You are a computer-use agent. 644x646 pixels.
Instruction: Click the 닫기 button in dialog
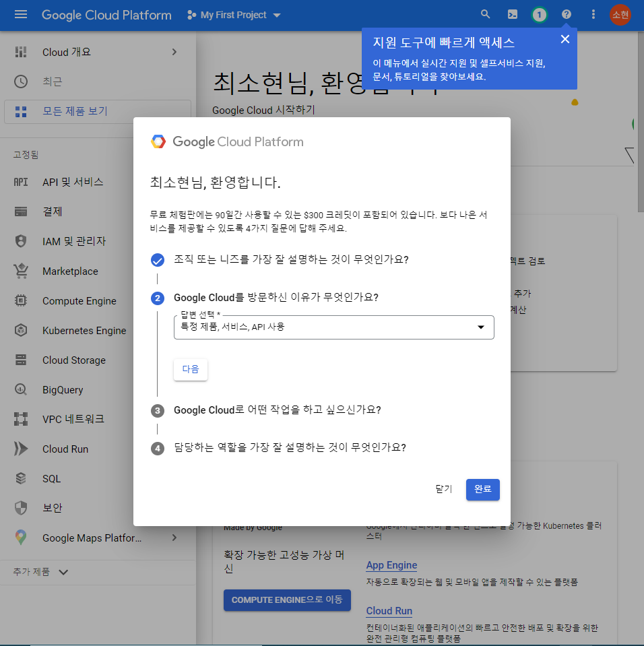444,489
